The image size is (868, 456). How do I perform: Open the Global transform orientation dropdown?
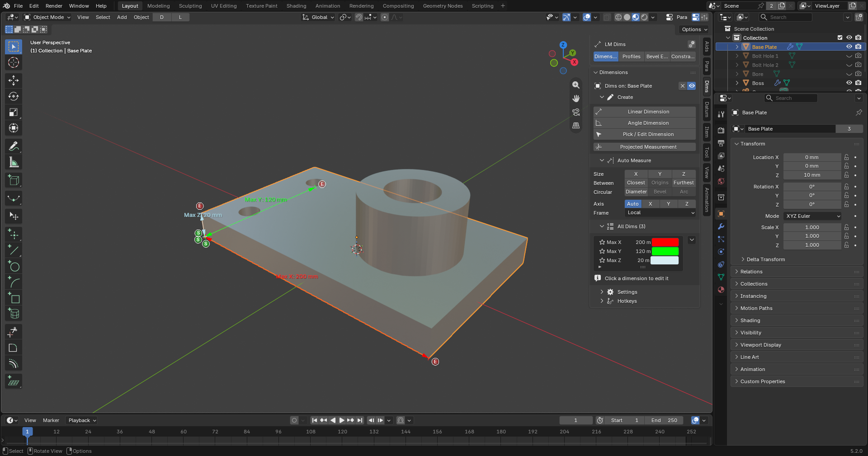coord(319,17)
